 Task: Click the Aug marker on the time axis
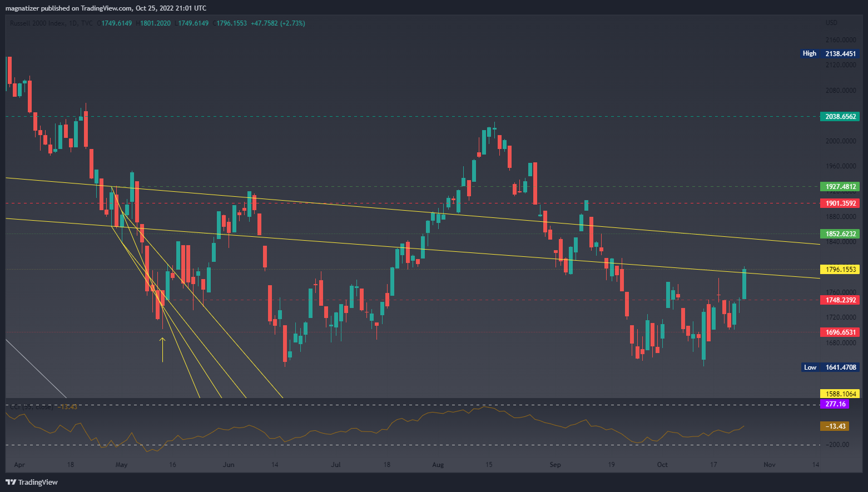[438, 465]
